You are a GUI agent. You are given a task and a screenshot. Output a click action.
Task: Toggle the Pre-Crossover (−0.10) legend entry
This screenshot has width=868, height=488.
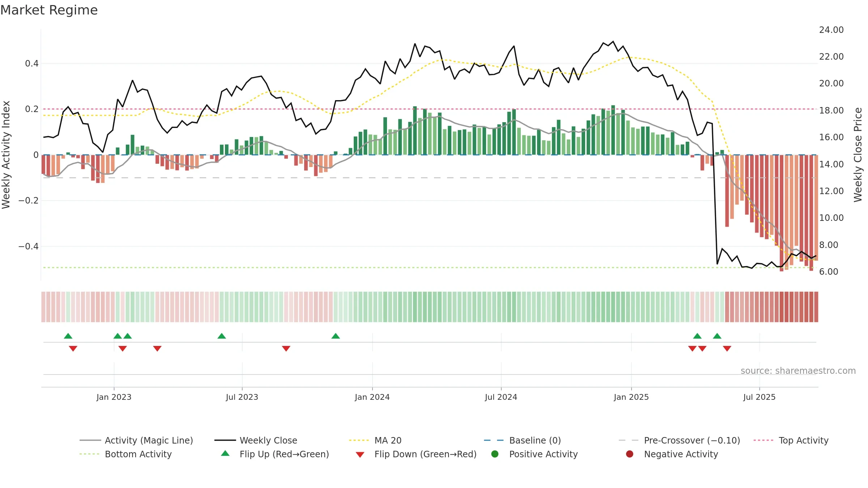point(679,440)
